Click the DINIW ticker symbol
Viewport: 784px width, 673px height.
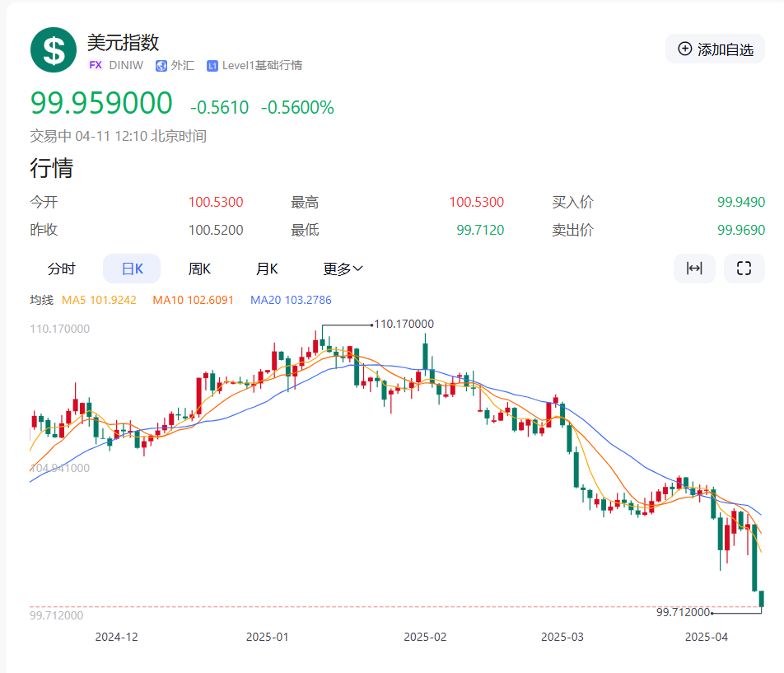click(x=127, y=65)
